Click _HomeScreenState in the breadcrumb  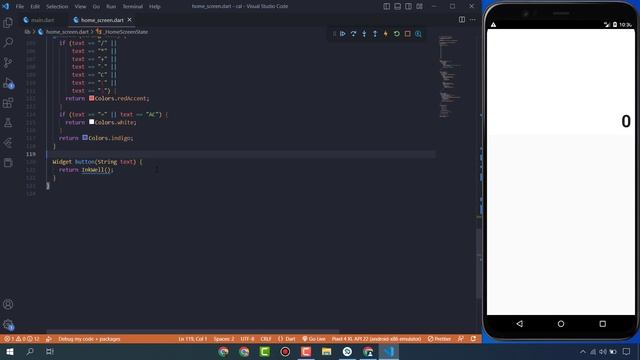126,31
